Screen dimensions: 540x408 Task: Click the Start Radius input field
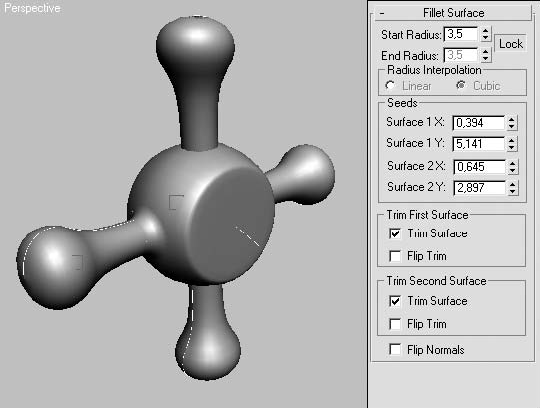pos(461,34)
